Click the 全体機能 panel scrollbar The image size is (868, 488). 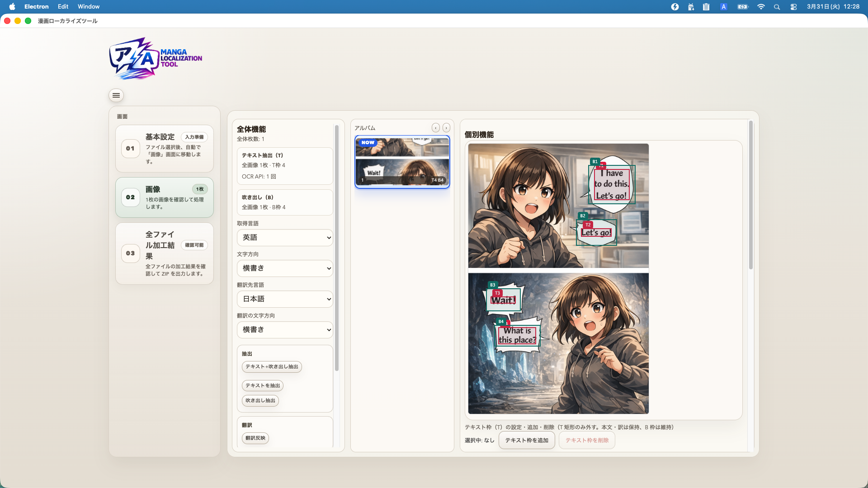pyautogui.click(x=337, y=249)
